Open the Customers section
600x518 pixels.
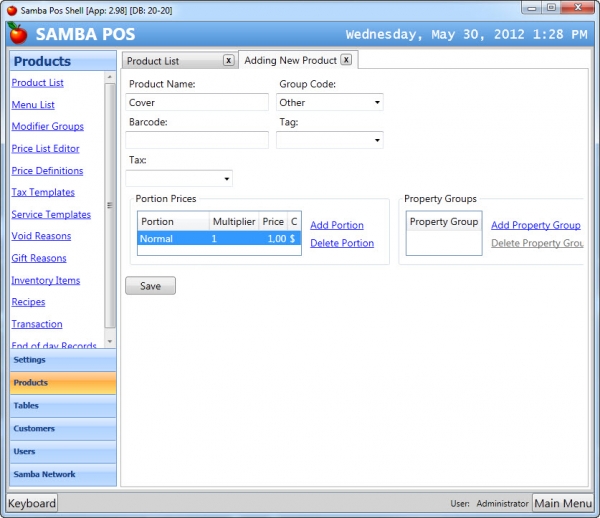pos(63,429)
